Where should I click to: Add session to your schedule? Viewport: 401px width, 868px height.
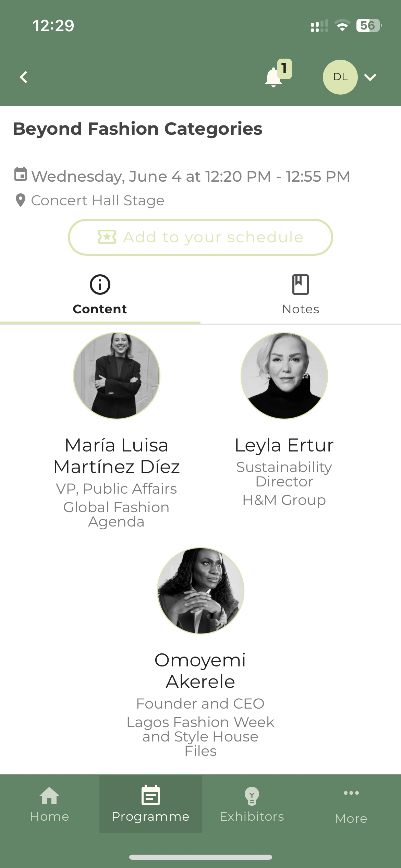(x=200, y=237)
